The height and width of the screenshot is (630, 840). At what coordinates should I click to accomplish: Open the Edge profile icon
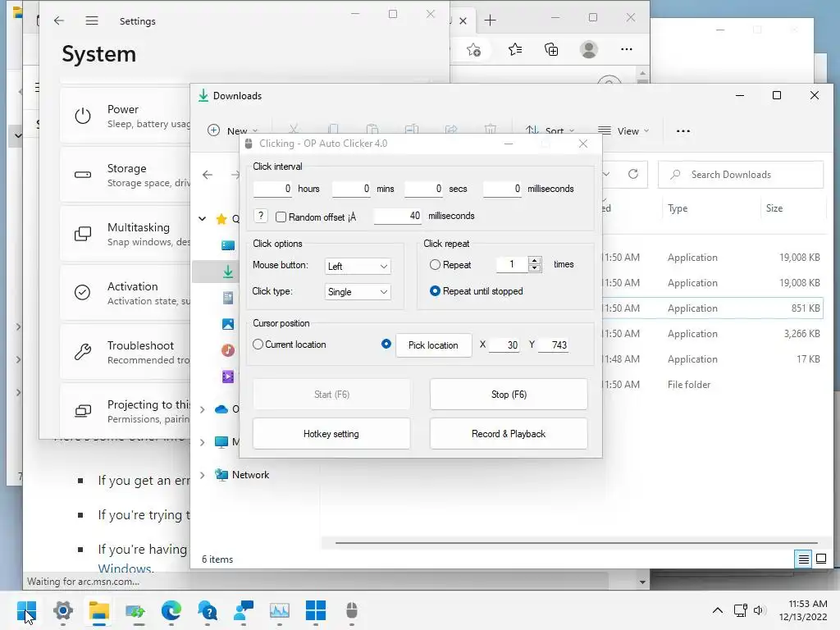click(589, 49)
